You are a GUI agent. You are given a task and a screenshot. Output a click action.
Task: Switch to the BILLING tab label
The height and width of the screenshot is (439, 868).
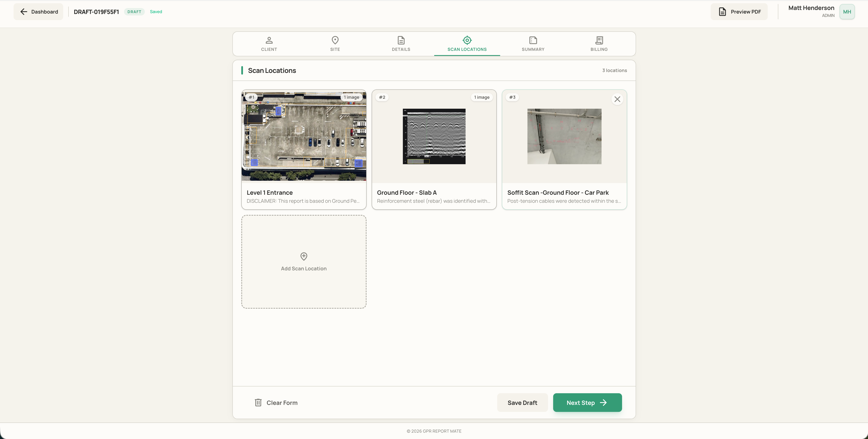point(599,49)
